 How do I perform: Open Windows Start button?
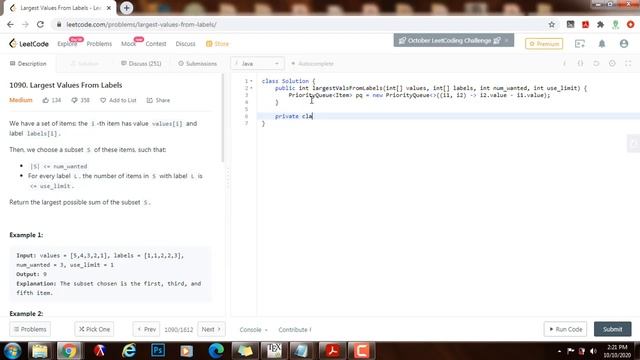point(12,351)
